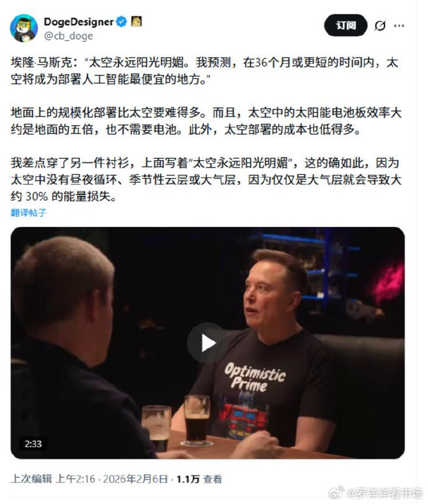Click the paragraph about 太阳能电池板效率

206,121
